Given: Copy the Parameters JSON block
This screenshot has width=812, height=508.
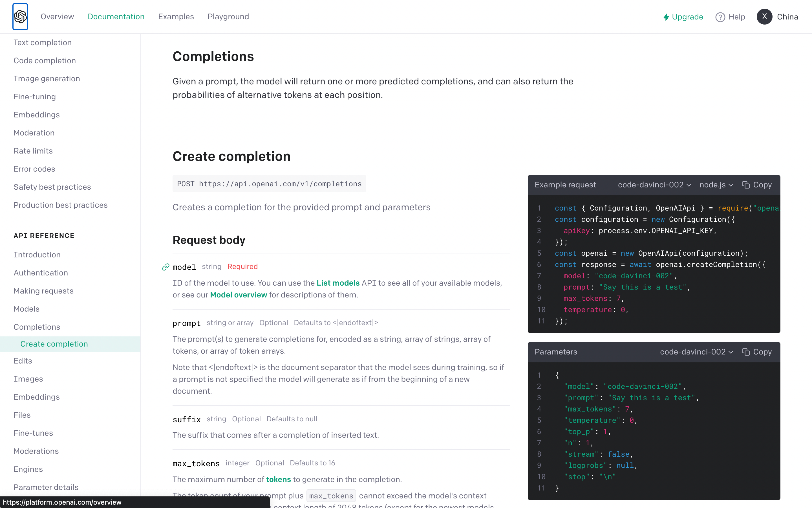Looking at the screenshot, I should pos(757,352).
